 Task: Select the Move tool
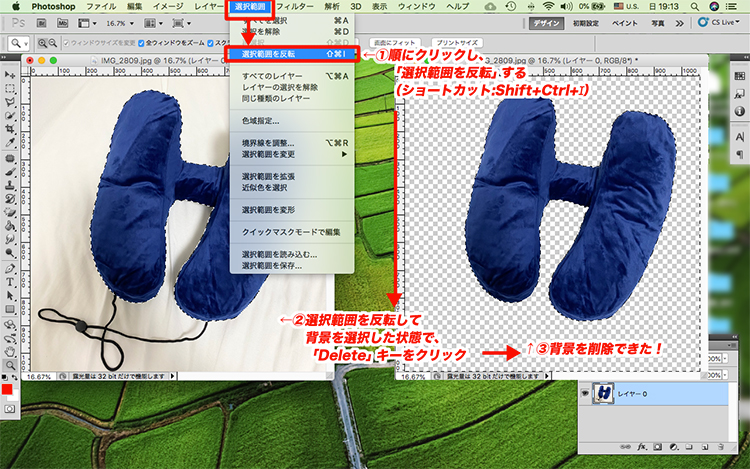tap(10, 75)
